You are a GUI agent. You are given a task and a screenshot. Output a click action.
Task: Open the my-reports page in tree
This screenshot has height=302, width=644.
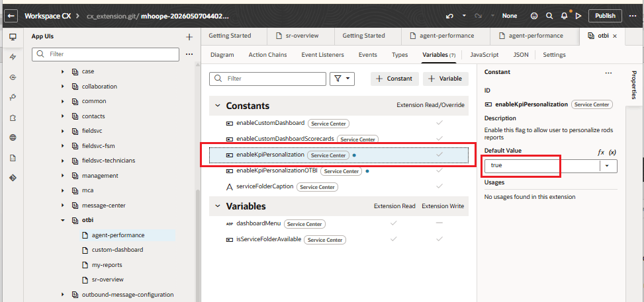tap(107, 265)
